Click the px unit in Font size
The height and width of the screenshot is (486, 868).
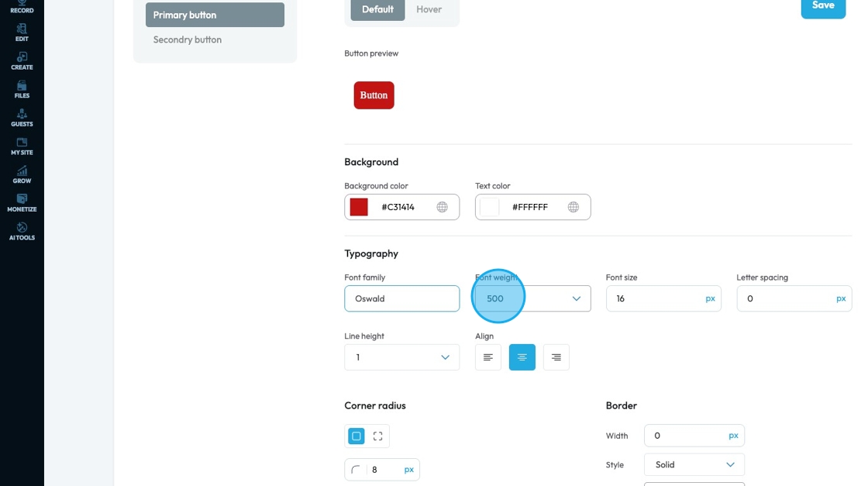(x=710, y=298)
